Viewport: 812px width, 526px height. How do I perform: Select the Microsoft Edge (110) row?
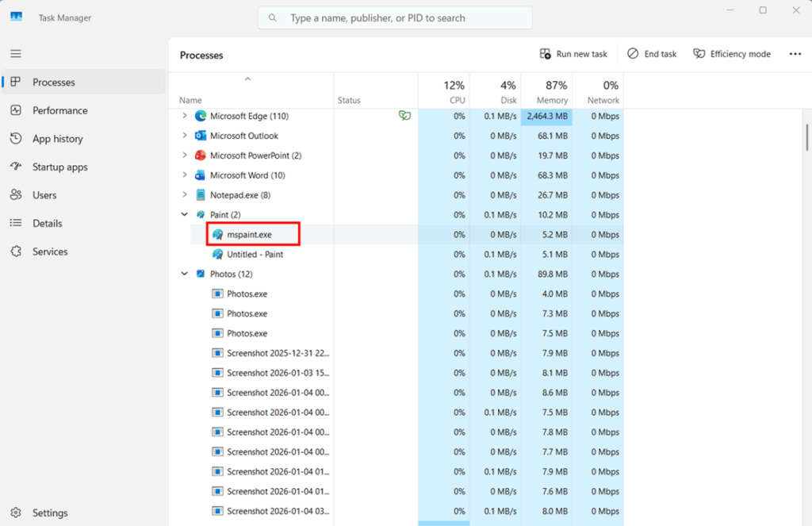396,116
